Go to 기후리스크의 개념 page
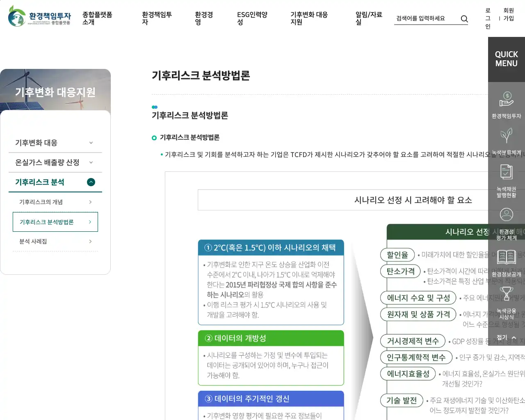 (55, 202)
